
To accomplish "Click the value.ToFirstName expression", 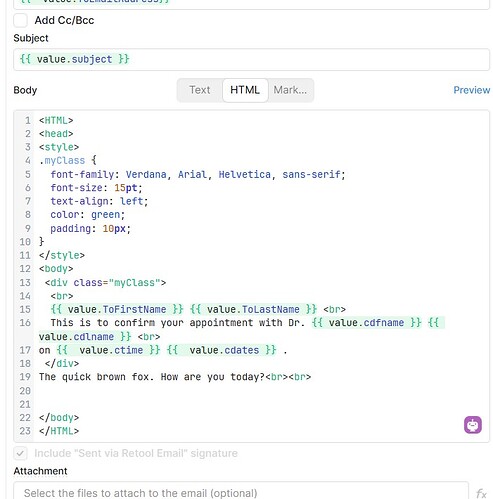I will point(117,309).
